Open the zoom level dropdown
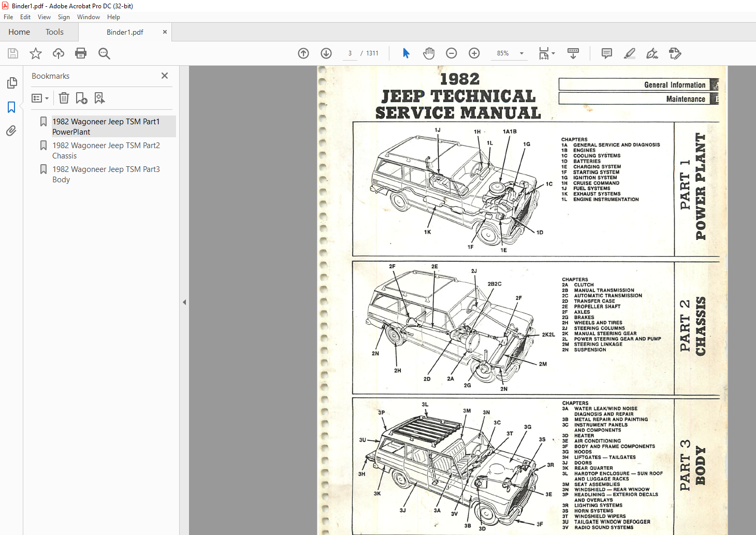The image size is (756, 535). click(521, 53)
